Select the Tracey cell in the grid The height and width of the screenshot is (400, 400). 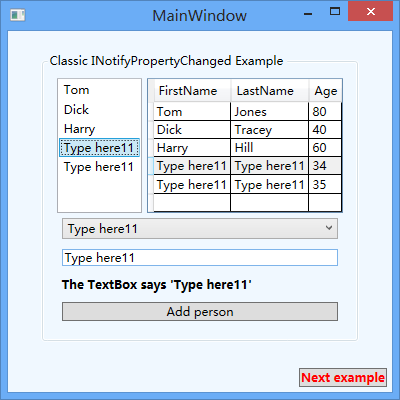click(x=269, y=130)
